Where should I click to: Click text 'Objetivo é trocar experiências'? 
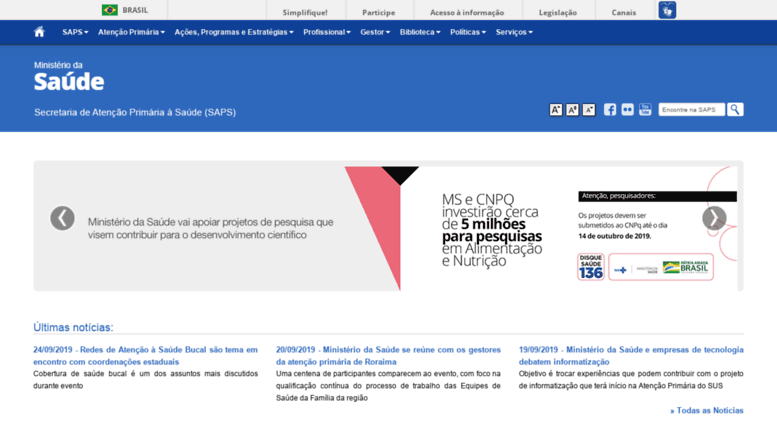pyautogui.click(x=568, y=373)
